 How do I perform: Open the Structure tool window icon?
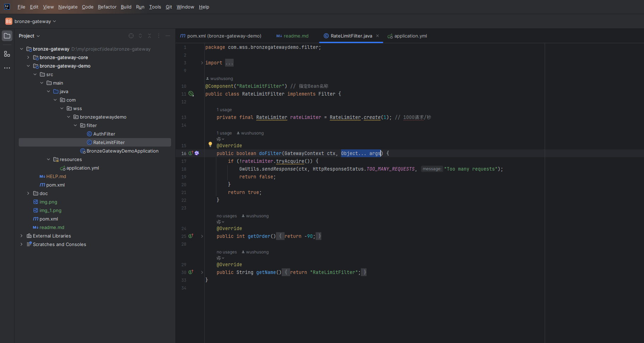7,54
